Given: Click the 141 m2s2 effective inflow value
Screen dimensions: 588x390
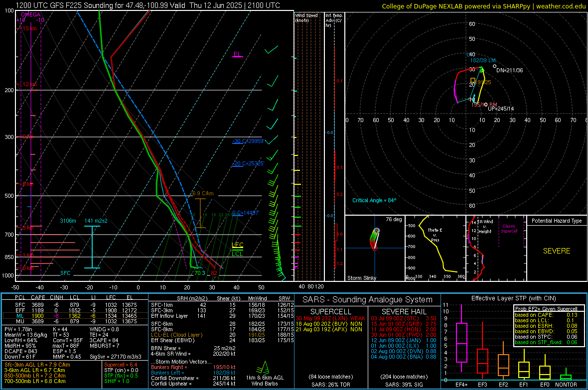Looking at the screenshot, I should [x=96, y=221].
